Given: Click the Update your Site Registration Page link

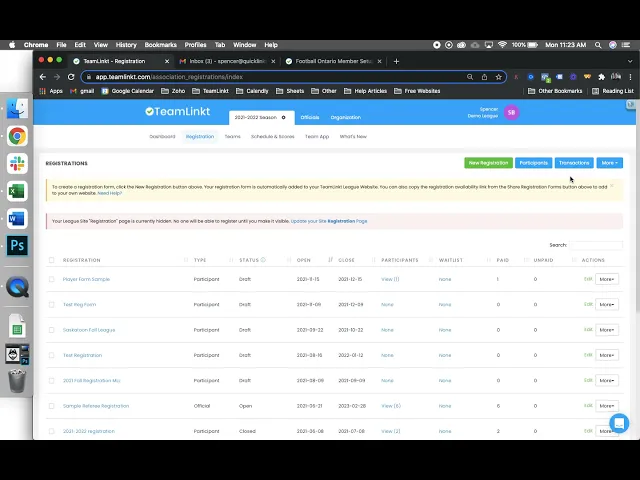Looking at the screenshot, I should [x=329, y=221].
